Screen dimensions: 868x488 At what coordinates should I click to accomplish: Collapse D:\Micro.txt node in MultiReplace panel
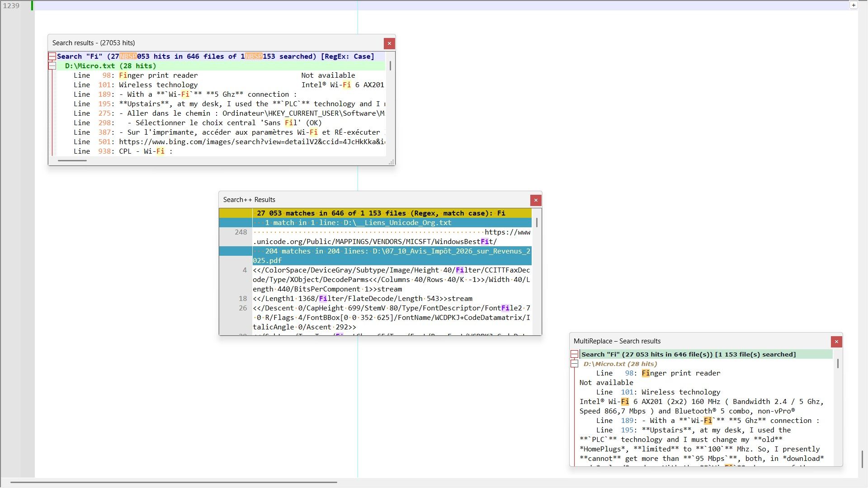[574, 364]
